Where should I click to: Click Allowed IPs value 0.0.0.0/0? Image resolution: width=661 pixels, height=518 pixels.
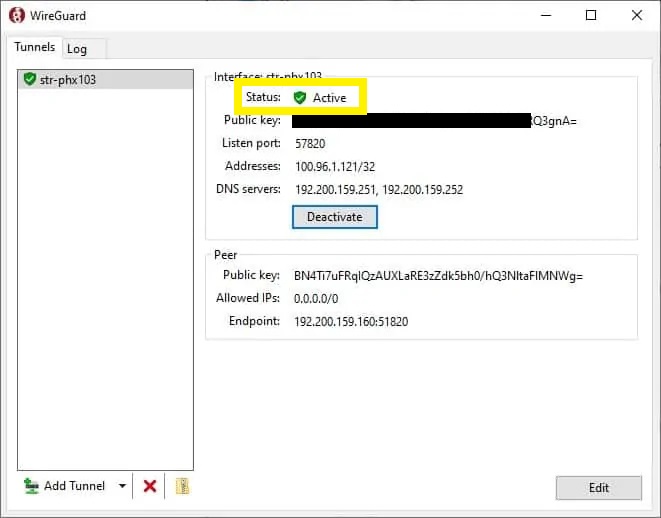[x=316, y=299]
